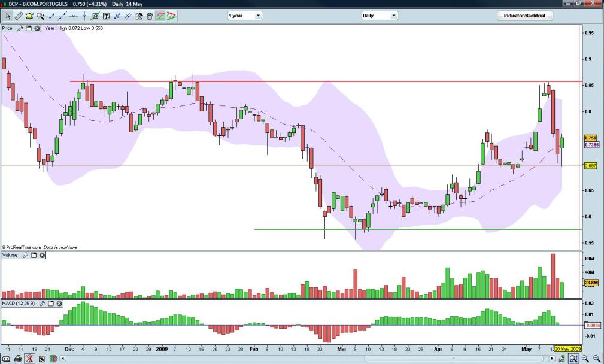Activate the zoom magnifier tool in toolbar
Screen dimensions: 604x364
[41, 16]
